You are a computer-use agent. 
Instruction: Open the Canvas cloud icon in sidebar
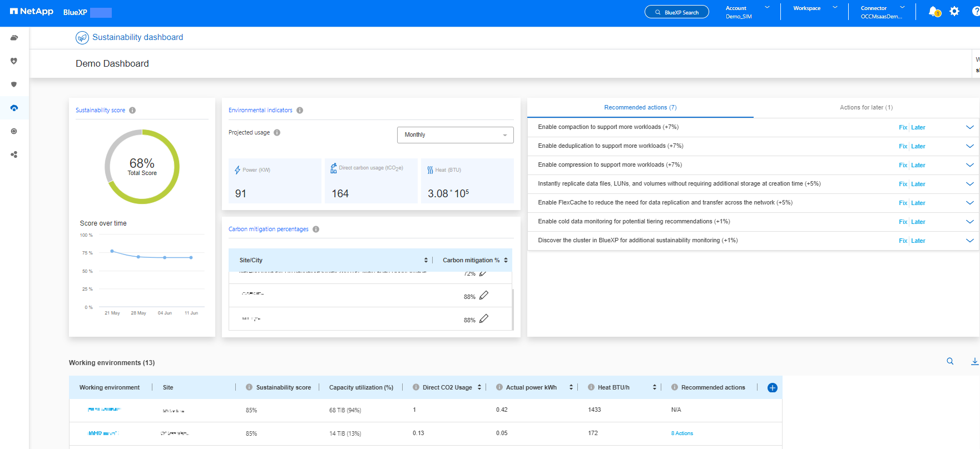[14, 38]
